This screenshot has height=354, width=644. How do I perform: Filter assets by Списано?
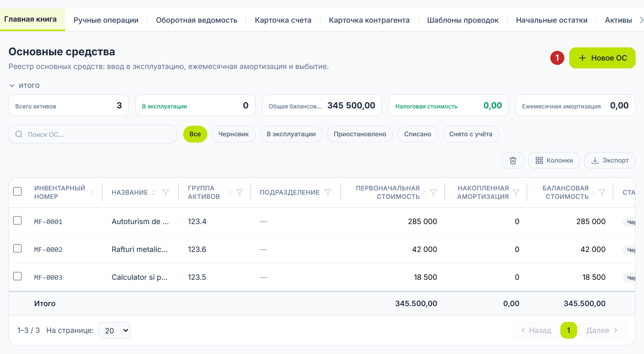[418, 134]
